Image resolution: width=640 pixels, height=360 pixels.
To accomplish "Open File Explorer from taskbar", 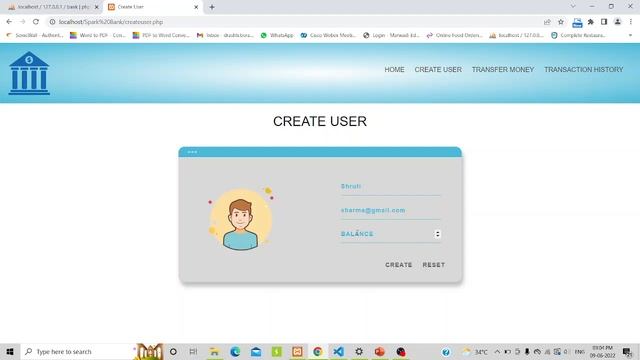I will click(x=214, y=351).
